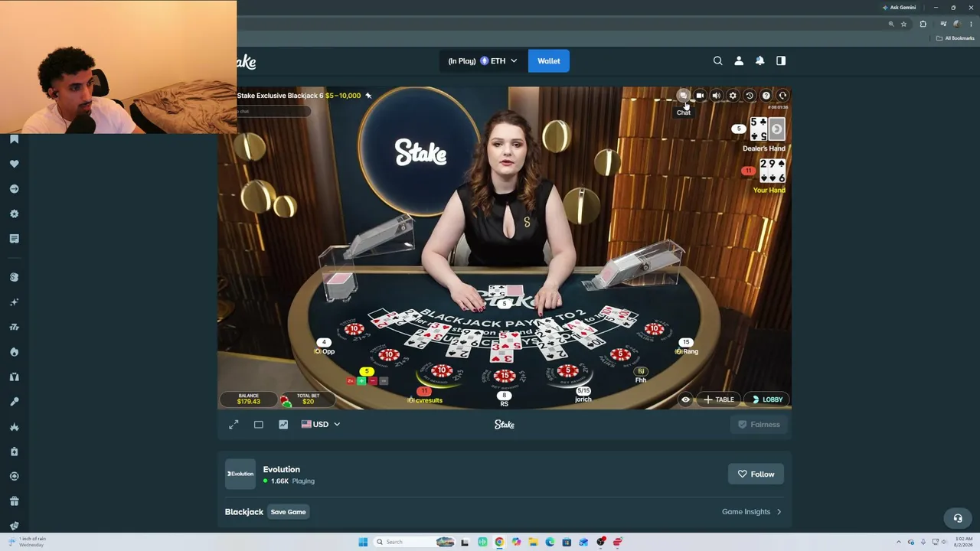
Task: Expand the Game Insights section
Action: (752, 512)
